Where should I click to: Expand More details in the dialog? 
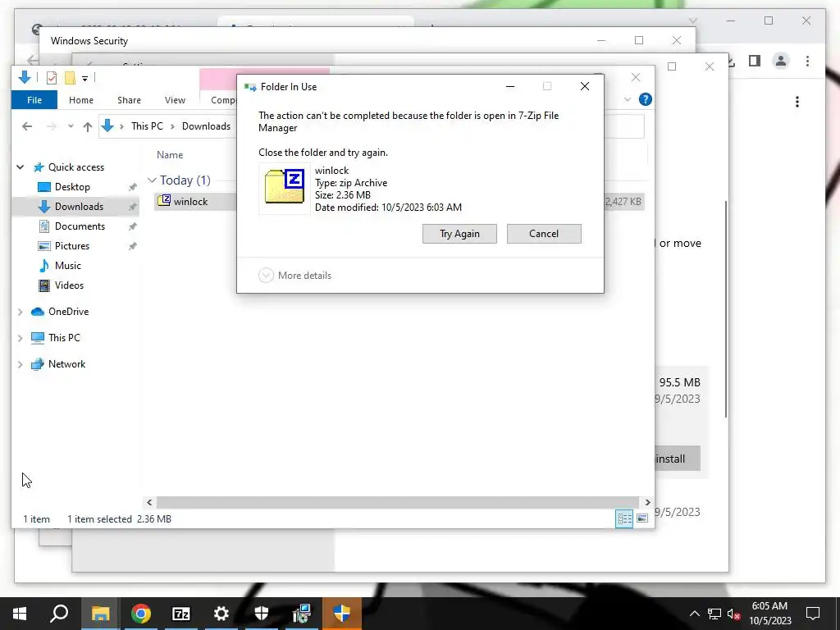(x=295, y=276)
